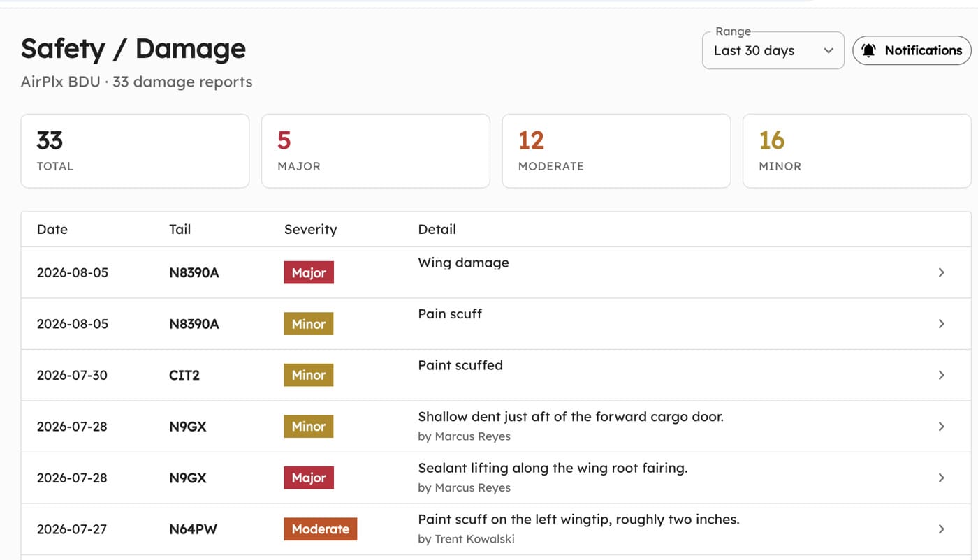Open the Pain scuff row chevron
Screen dimensions: 978x560
941,323
